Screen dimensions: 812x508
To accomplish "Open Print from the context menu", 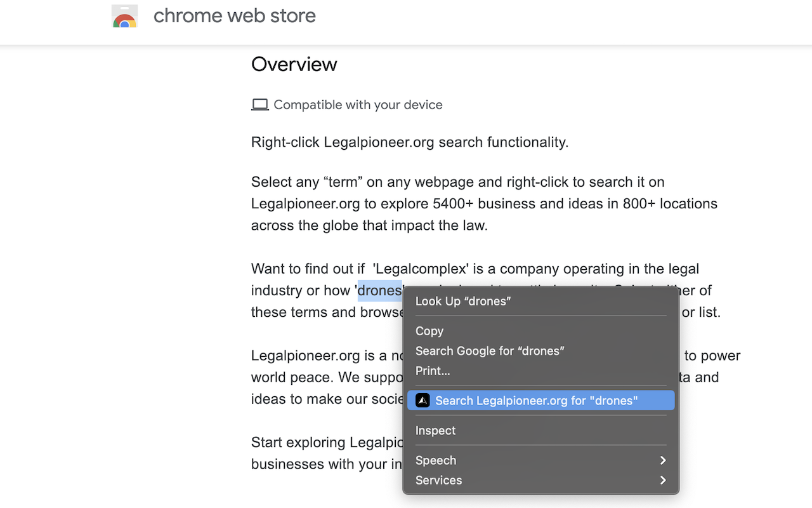I will point(432,371).
